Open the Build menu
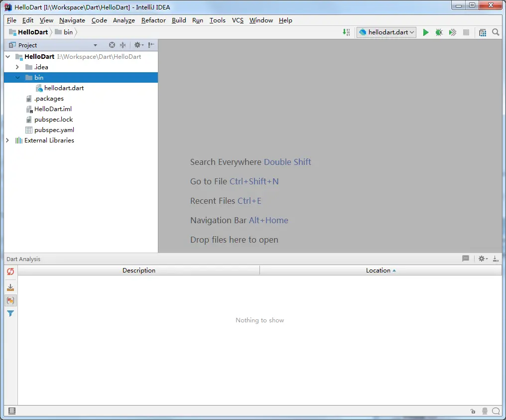Viewport: 506px width, 420px height. 179,20
